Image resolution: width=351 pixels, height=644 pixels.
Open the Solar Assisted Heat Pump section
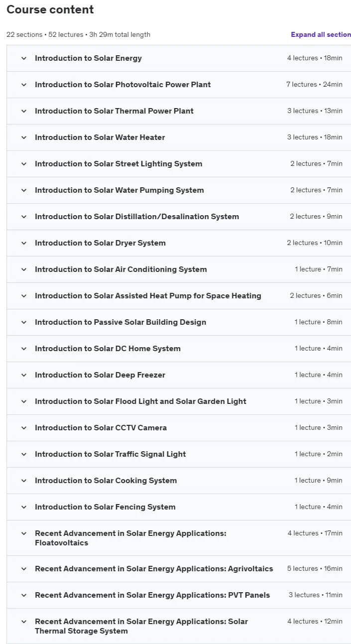tap(179, 296)
